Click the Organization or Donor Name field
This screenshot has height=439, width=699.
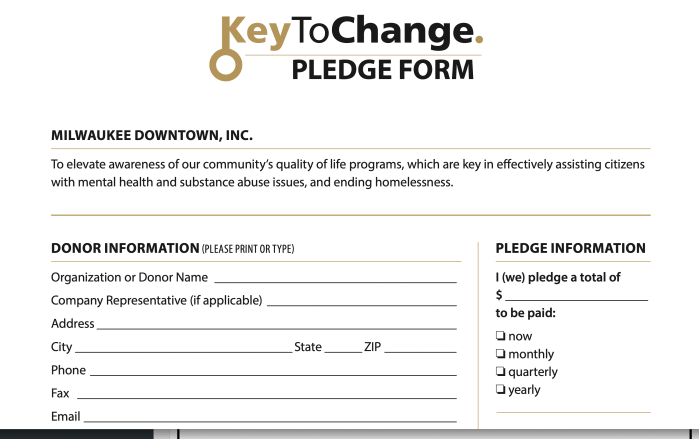coord(335,278)
